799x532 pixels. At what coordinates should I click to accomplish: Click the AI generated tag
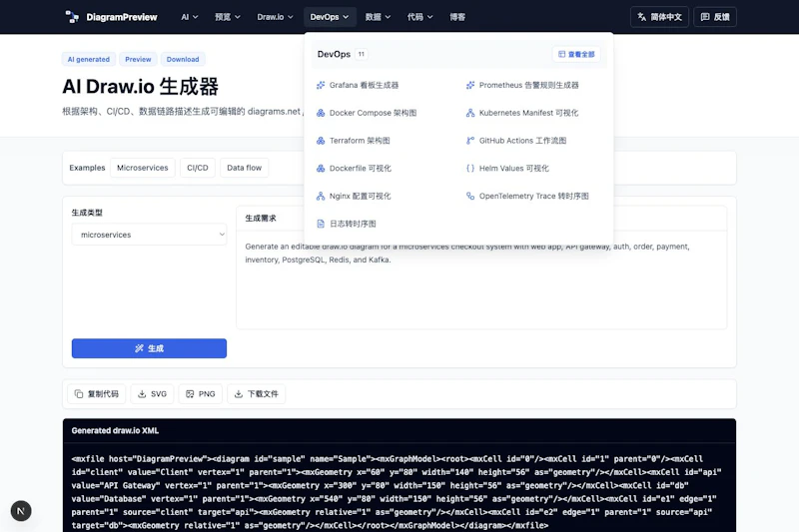[x=89, y=59]
